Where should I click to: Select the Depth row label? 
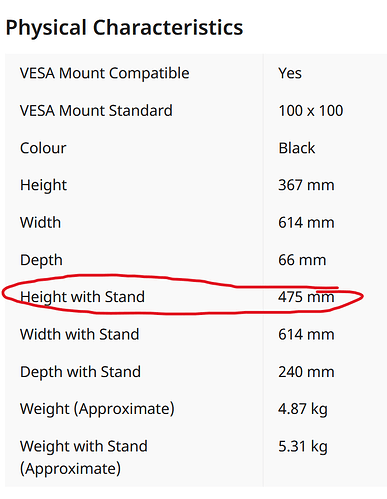click(41, 260)
